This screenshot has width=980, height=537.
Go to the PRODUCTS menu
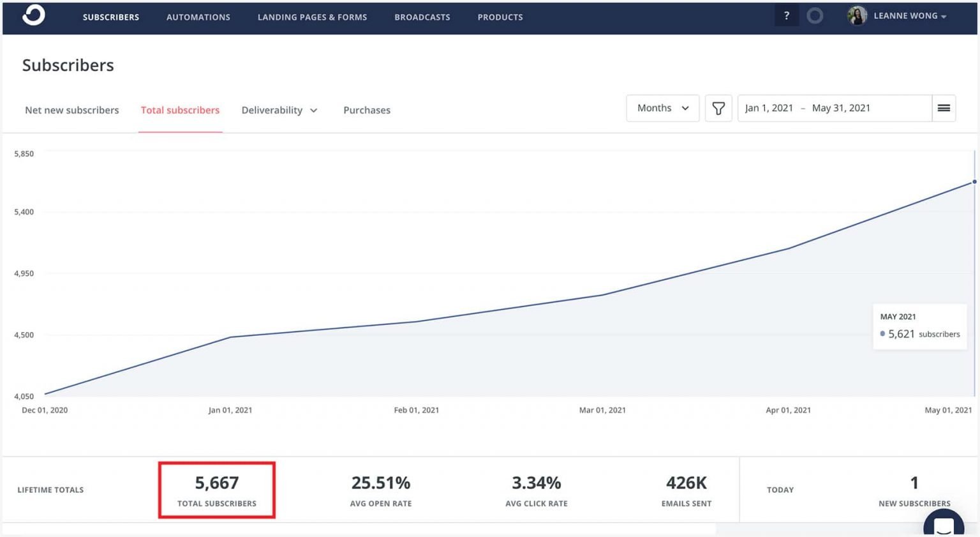click(500, 17)
